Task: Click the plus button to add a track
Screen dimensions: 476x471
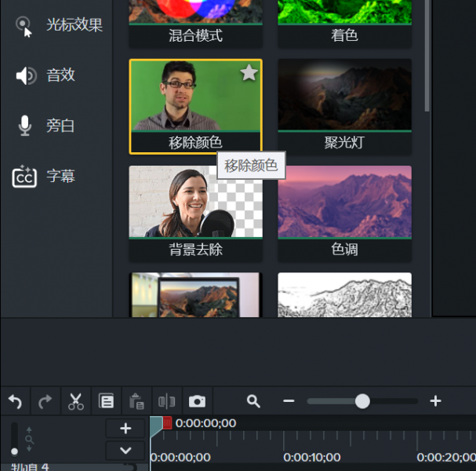Action: (x=125, y=428)
